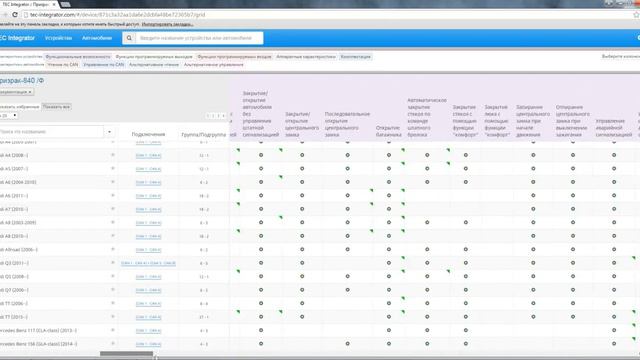This screenshot has width=640, height=360.
Task: Open the Автомобили menu in header
Action: tap(97, 38)
